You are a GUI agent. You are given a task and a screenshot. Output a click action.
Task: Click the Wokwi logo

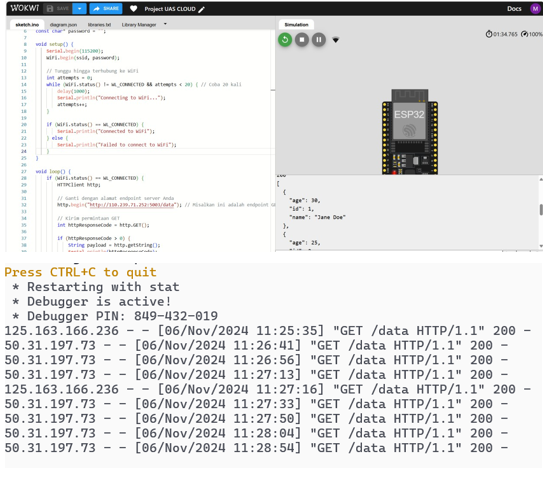click(x=25, y=8)
